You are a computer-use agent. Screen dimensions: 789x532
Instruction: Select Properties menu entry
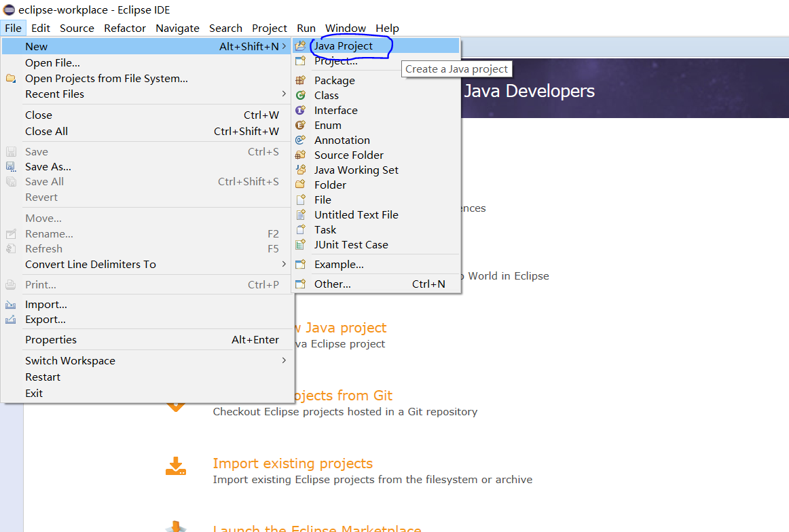147,340
